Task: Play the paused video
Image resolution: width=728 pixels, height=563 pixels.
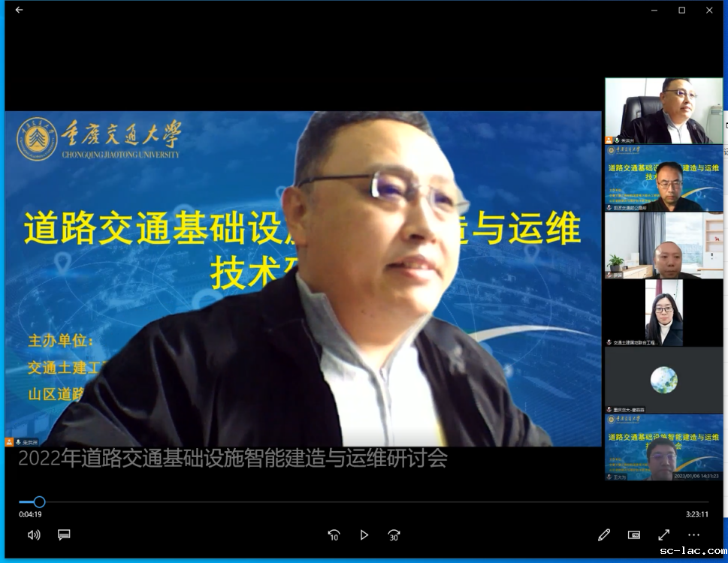Action: point(364,534)
